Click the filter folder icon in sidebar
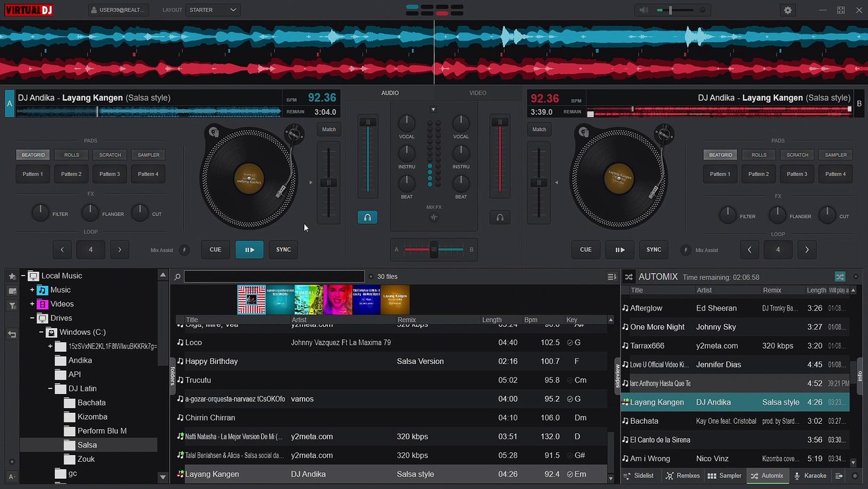Viewport: 868px width, 489px height. pyautogui.click(x=12, y=306)
